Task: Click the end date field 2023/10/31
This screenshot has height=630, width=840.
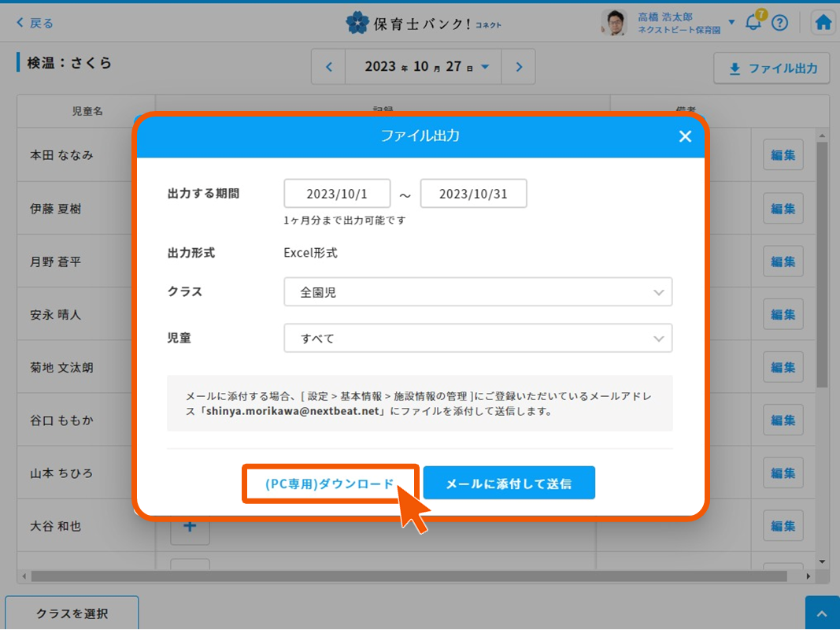Action: click(473, 194)
